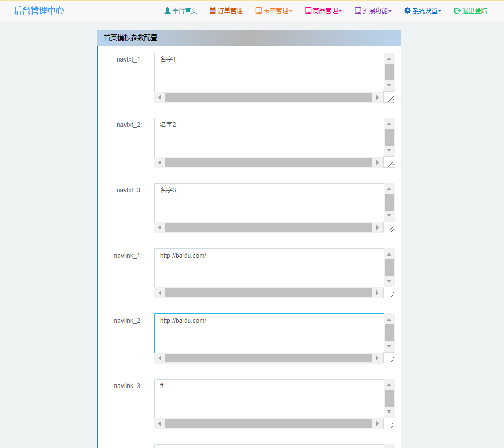
Task: Click scroll-up arrow of navtxt_3 field
Action: coord(389,189)
